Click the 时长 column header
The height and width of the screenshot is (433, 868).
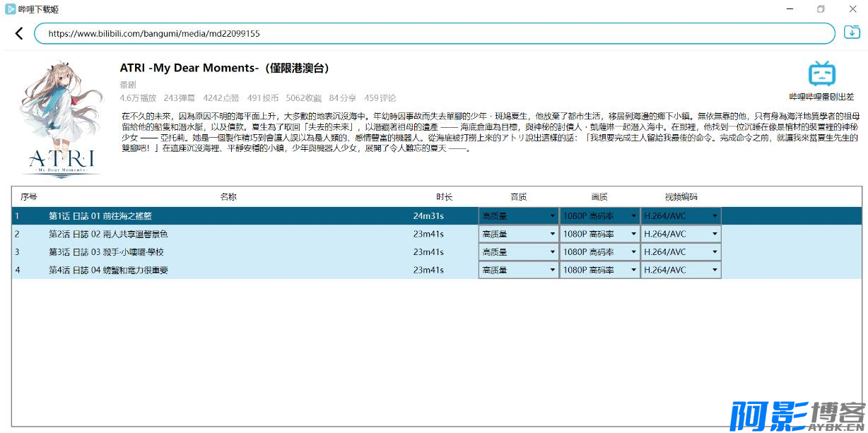click(x=444, y=196)
